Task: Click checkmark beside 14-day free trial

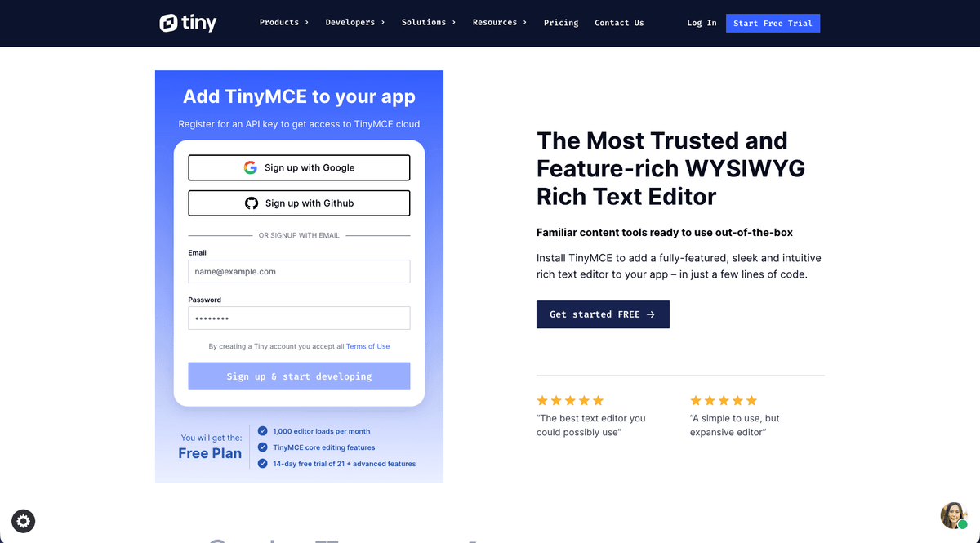Action: [262, 464]
